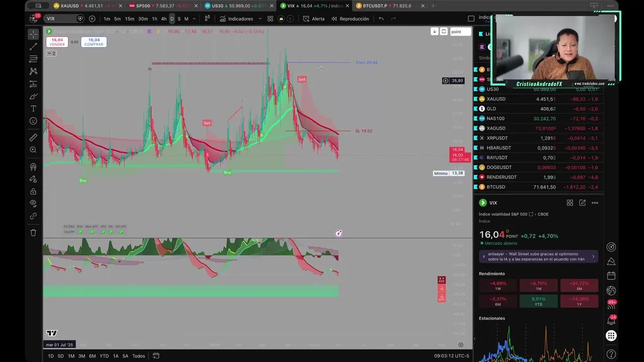Close the XAUUSD tab
The image size is (644, 362).
pyautogui.click(x=120, y=6)
